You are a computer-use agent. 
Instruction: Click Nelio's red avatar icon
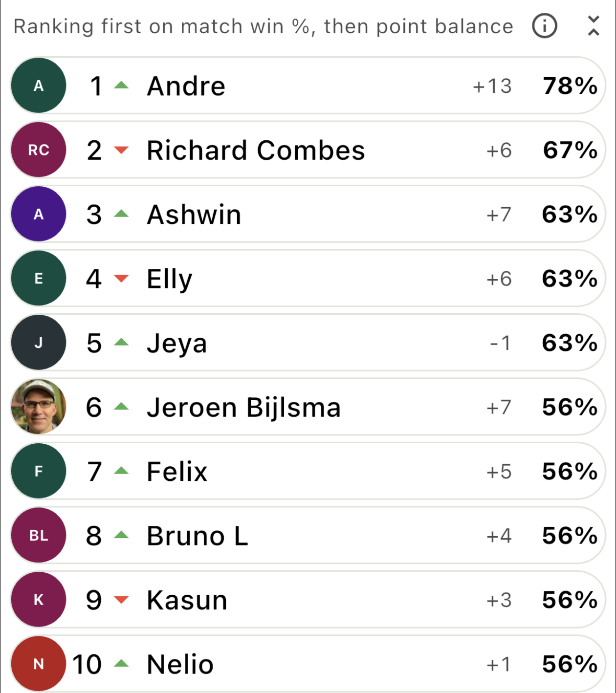[38, 664]
